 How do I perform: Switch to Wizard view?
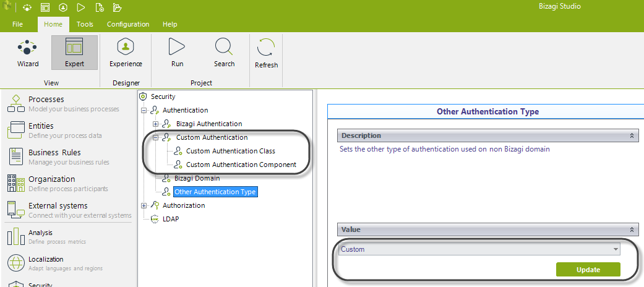pos(27,53)
